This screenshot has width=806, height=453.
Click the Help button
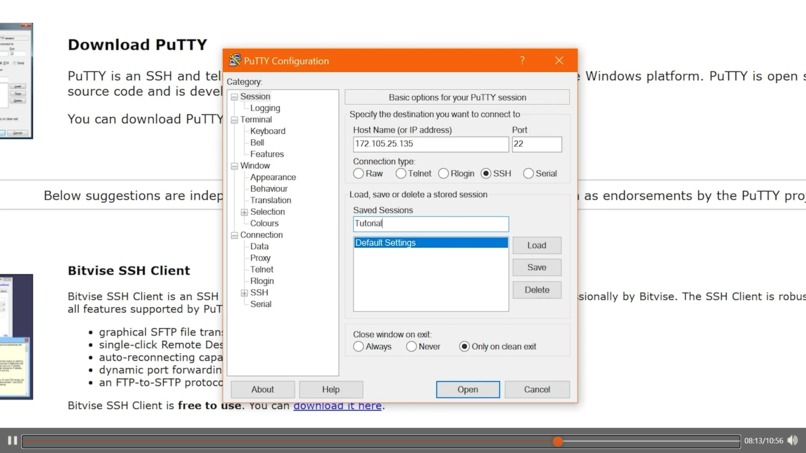tap(331, 390)
